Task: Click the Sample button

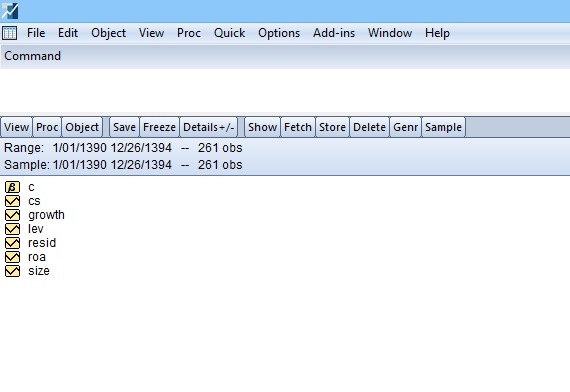Action: [443, 127]
